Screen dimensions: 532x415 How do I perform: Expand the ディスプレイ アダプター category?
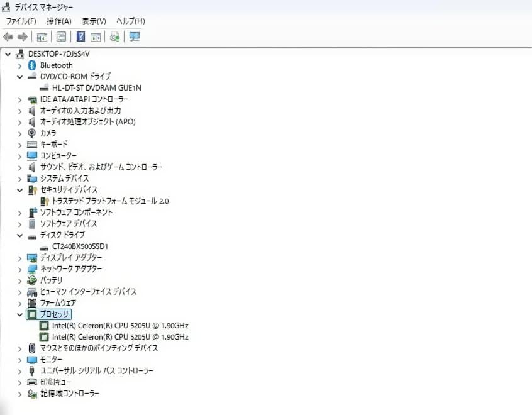(19, 258)
